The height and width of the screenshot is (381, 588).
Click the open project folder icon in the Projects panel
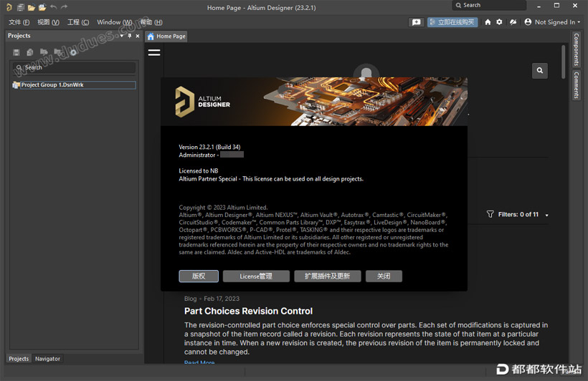(44, 52)
